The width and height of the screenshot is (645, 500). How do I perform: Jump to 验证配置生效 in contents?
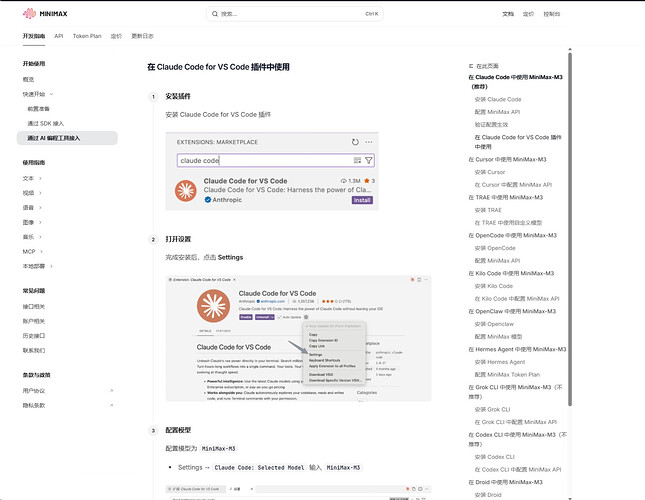491,125
